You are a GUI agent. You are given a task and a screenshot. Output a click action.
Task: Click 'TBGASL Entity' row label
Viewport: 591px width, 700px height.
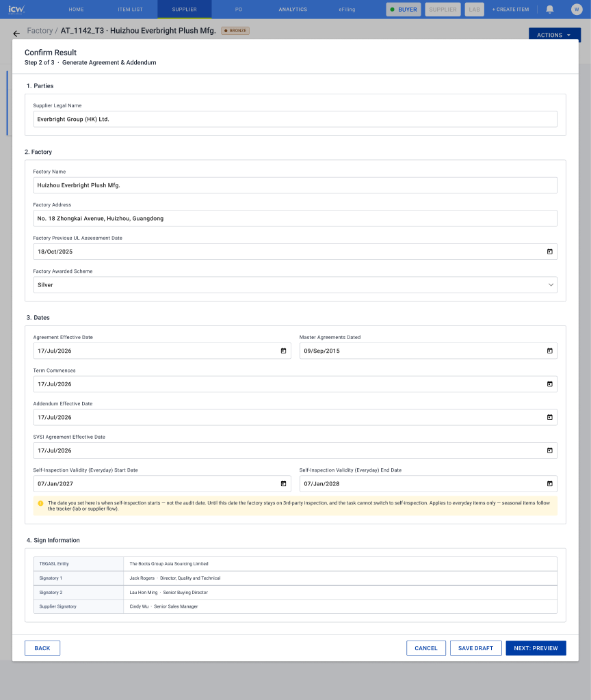pos(54,564)
